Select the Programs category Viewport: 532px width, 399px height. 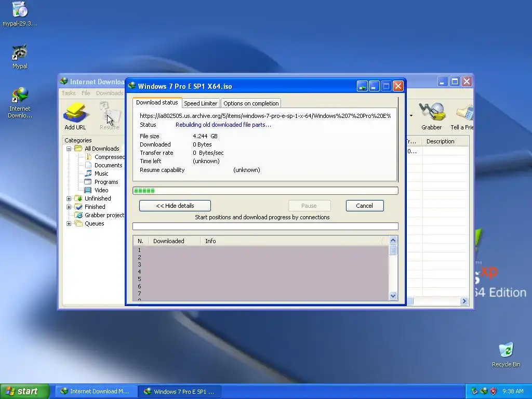pos(102,182)
